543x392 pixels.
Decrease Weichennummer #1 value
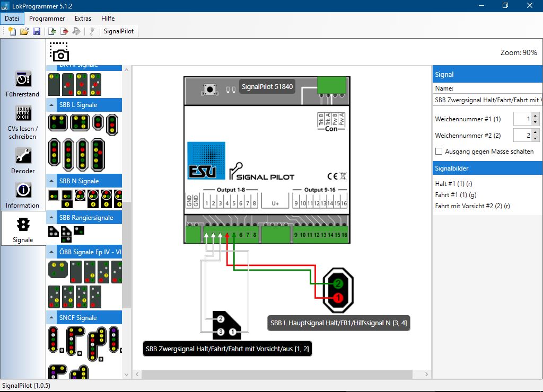click(536, 122)
